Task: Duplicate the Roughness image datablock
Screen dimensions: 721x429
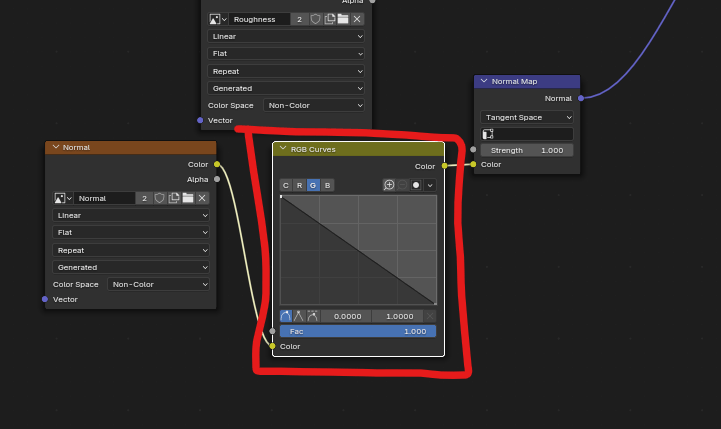Action: pyautogui.click(x=329, y=19)
